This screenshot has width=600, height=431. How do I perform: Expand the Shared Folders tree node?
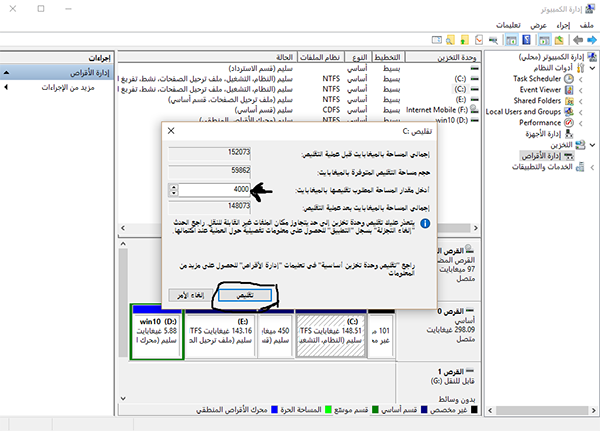pos(582,100)
